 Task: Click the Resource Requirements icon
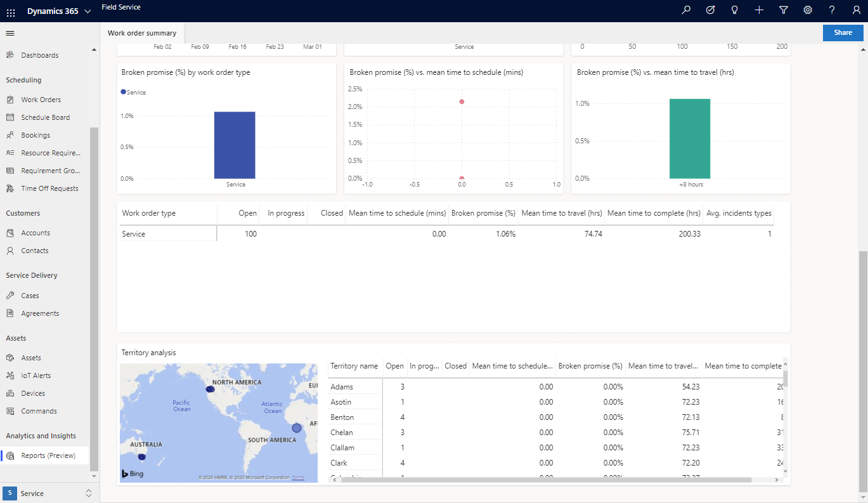10,153
